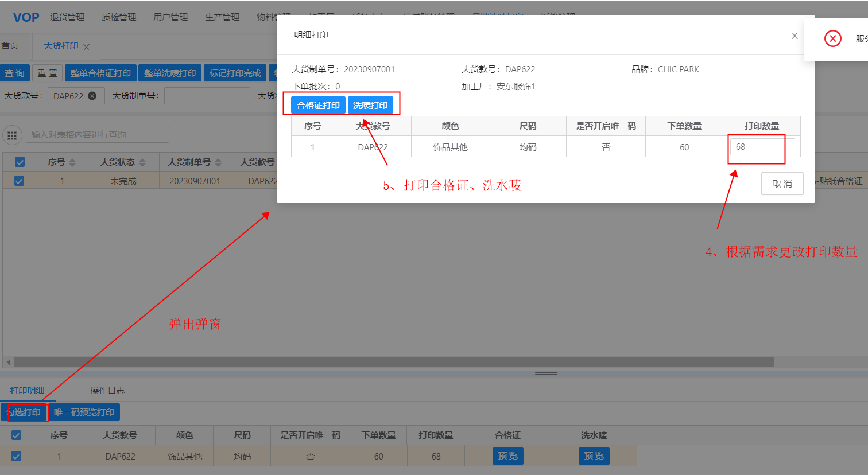The width and height of the screenshot is (868, 475).
Task: Switch to the 操作日志 tab
Action: point(107,390)
